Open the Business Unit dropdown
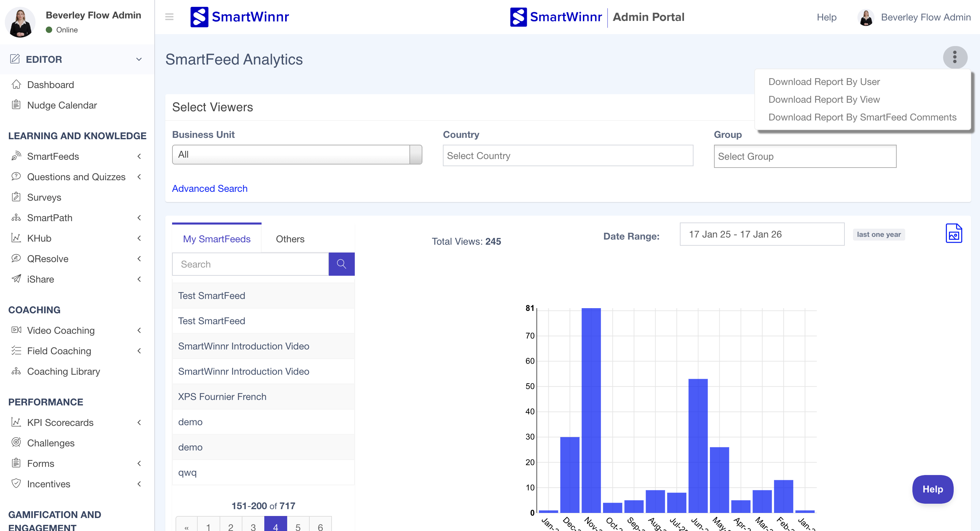This screenshot has width=980, height=531. click(297, 154)
